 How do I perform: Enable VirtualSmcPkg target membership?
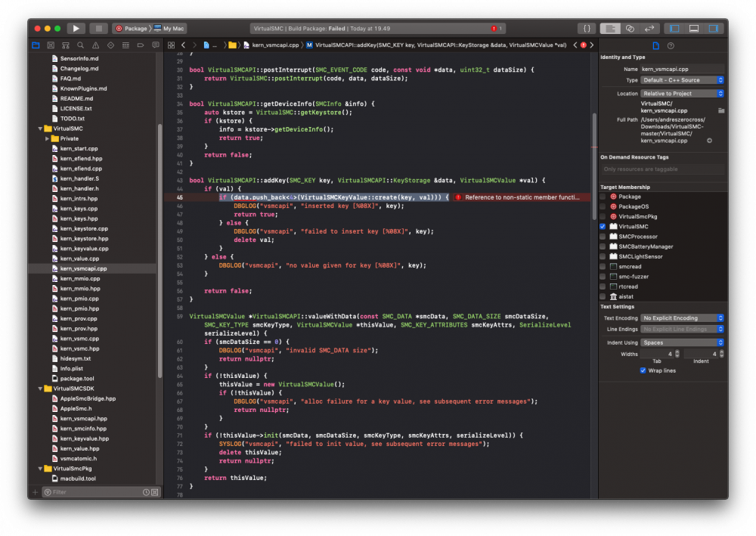603,216
